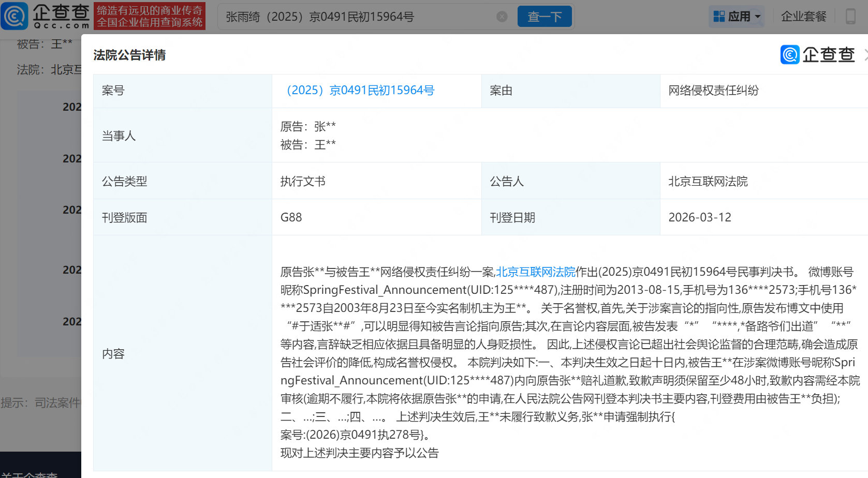The width and height of the screenshot is (868, 478).
Task: Click the mobile phone icon top-right
Action: (x=850, y=16)
